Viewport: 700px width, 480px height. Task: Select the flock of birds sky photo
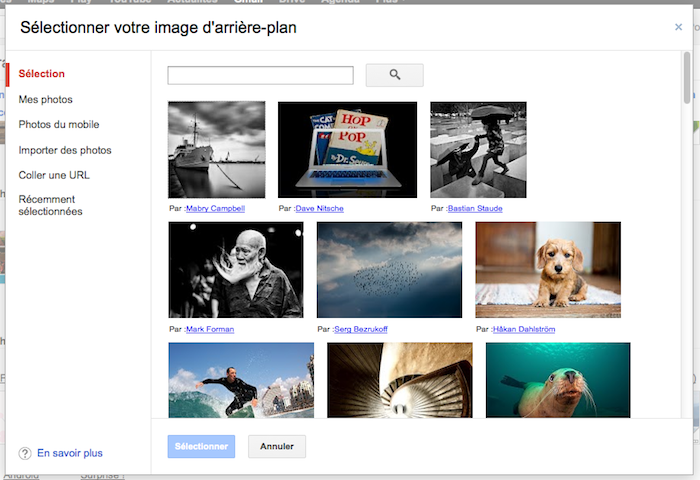click(389, 270)
